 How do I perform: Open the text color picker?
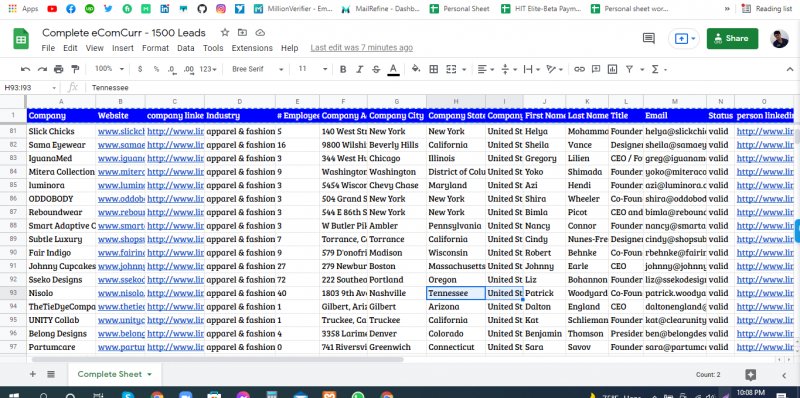393,69
